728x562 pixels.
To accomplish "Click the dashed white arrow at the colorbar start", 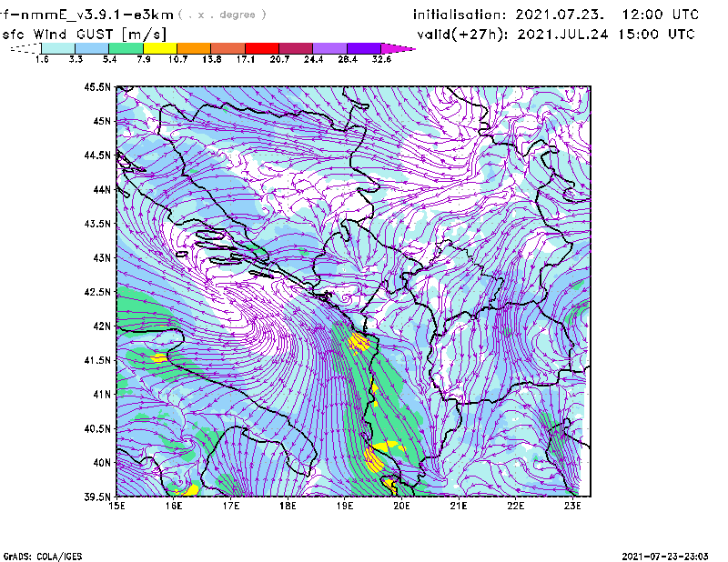I will [25, 48].
